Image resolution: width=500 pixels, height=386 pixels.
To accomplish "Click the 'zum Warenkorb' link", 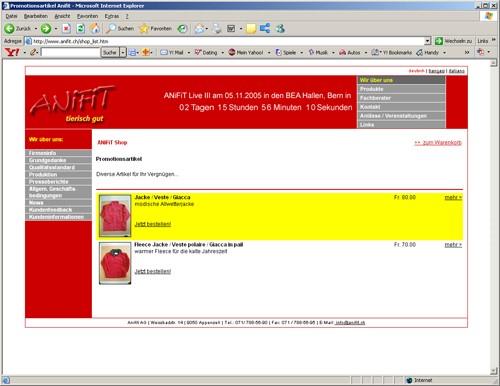I will coord(438,143).
